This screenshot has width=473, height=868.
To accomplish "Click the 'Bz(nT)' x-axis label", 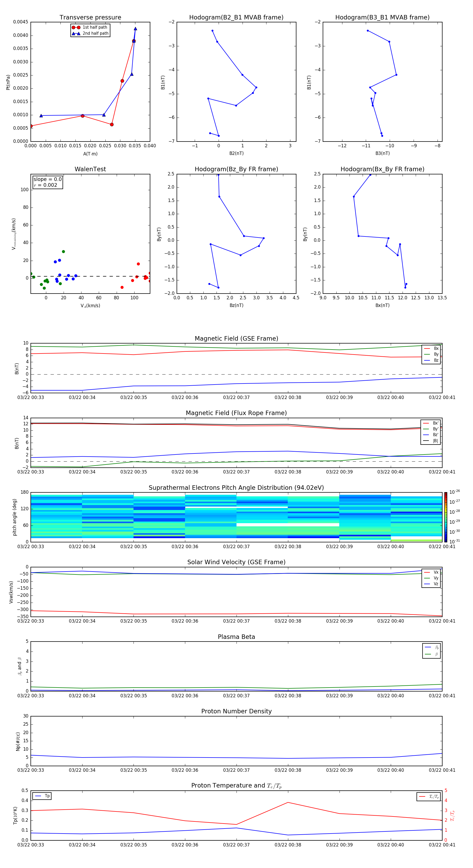I will 236,305.
